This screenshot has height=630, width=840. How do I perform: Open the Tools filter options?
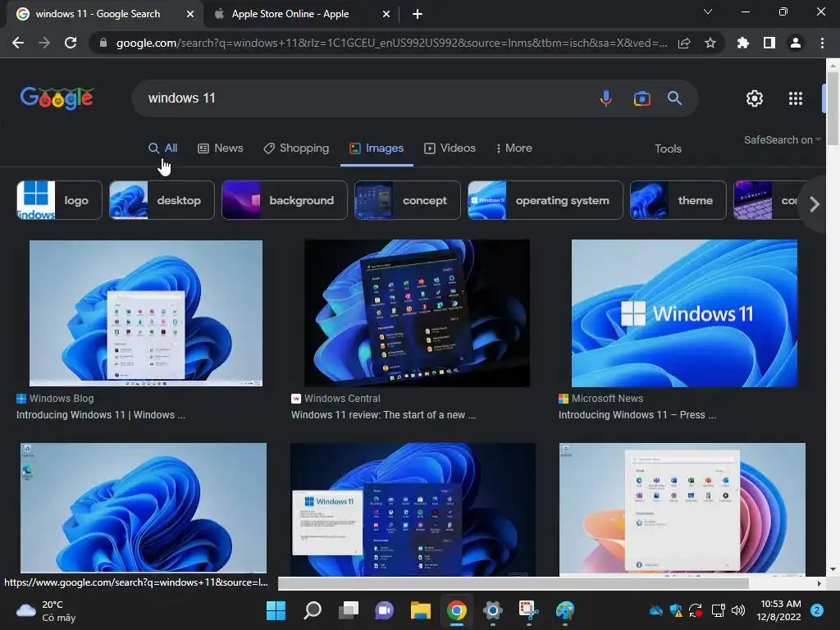668,148
